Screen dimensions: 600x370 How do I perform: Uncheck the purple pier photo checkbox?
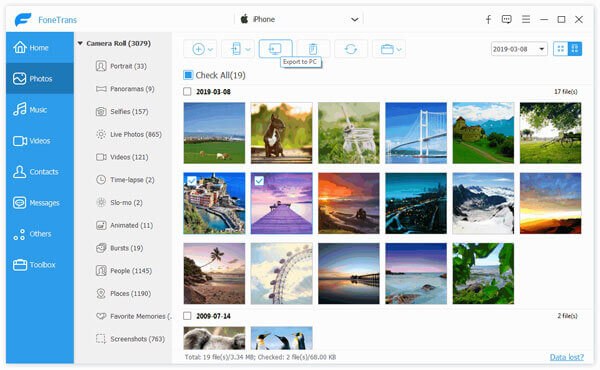[x=259, y=181]
